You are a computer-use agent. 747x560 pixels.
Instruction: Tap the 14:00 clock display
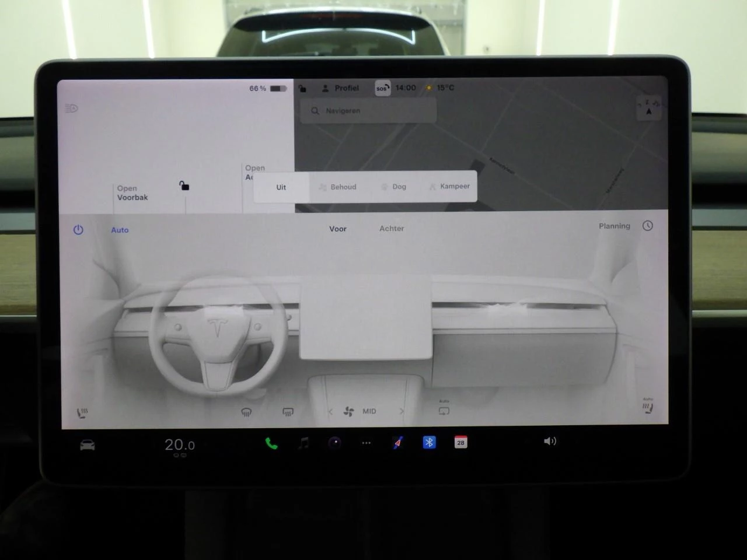click(406, 87)
